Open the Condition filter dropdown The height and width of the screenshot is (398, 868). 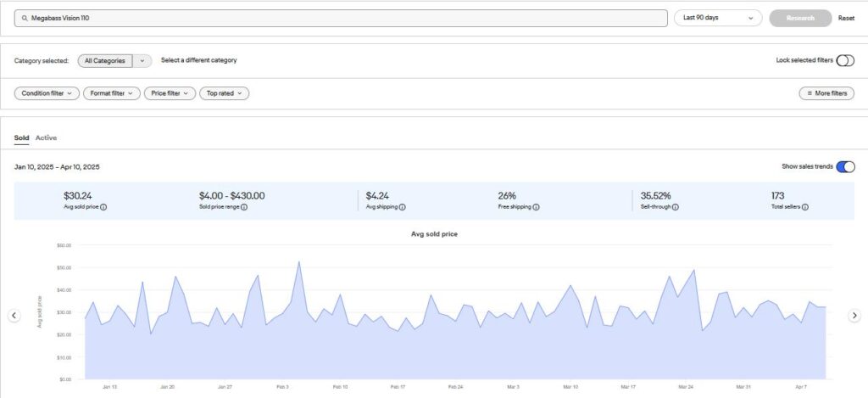47,93
